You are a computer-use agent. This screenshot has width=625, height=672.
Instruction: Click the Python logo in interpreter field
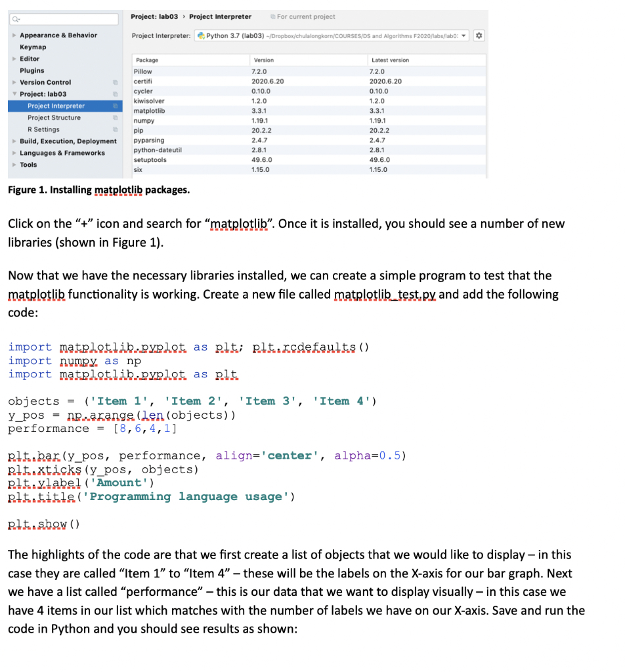201,35
